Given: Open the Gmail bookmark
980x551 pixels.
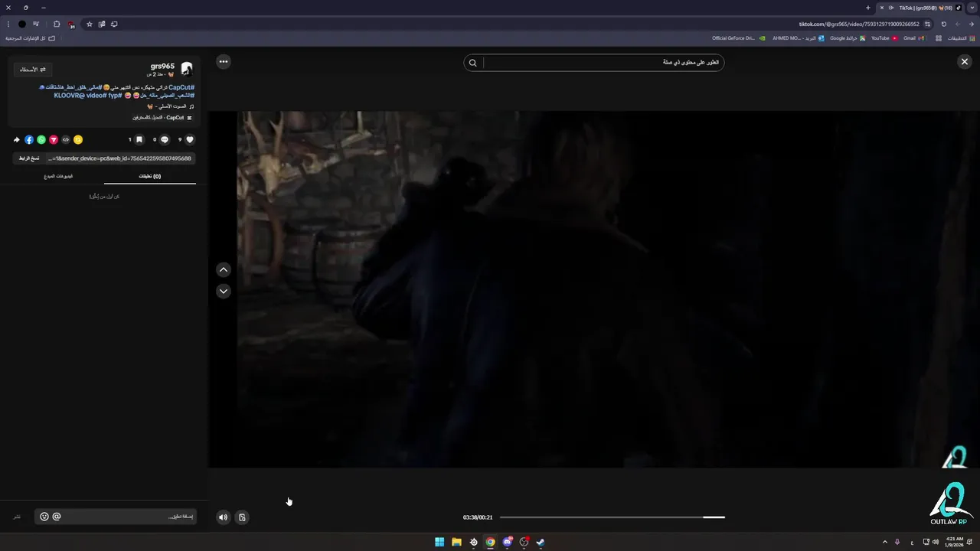Looking at the screenshot, I should click(913, 37).
